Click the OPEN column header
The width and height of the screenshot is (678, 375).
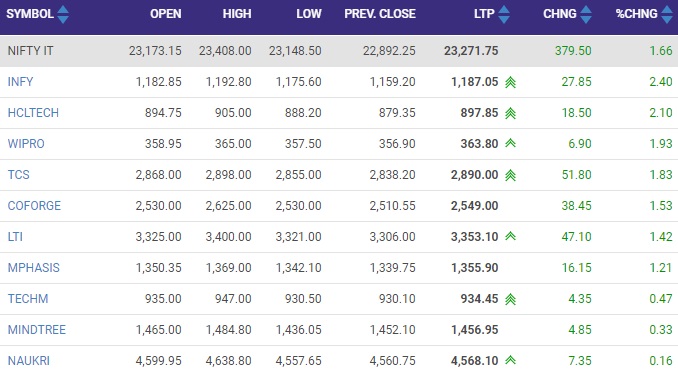pyautogui.click(x=166, y=14)
